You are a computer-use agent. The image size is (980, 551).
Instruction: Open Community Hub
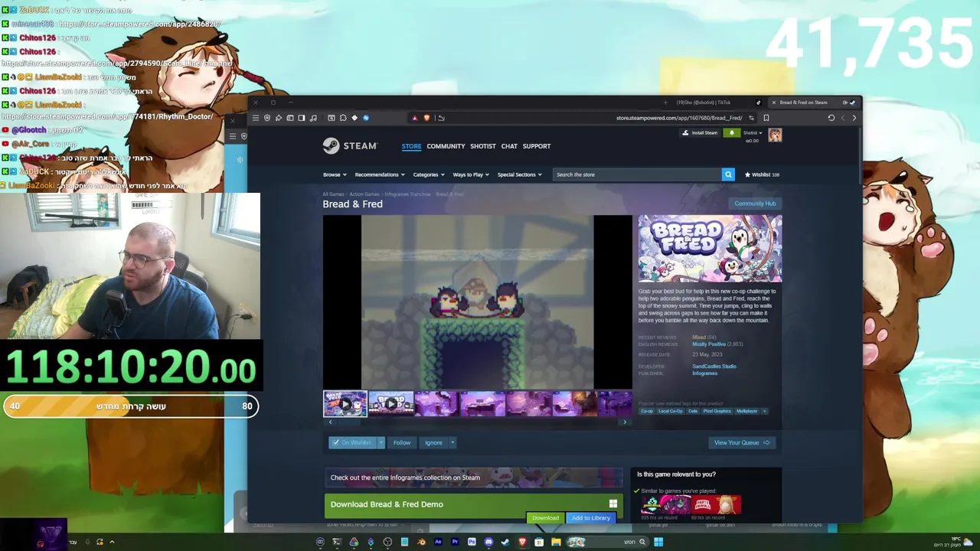tap(755, 204)
